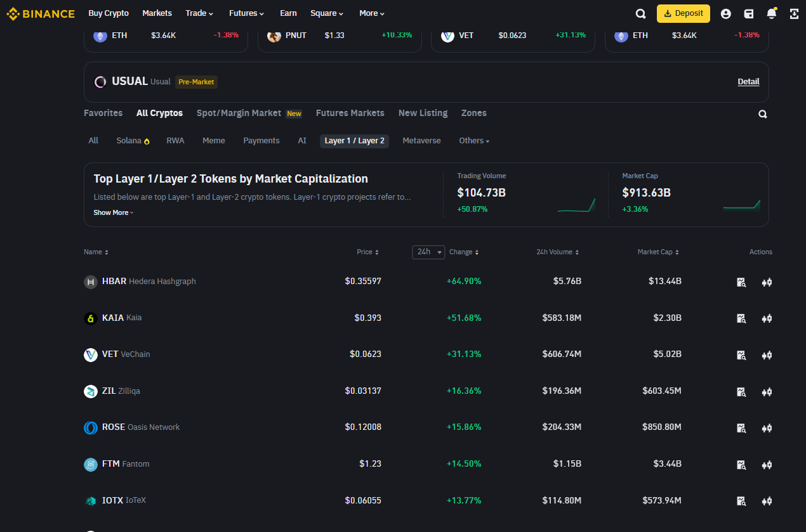Open IOTX trade chart icon

(x=767, y=501)
